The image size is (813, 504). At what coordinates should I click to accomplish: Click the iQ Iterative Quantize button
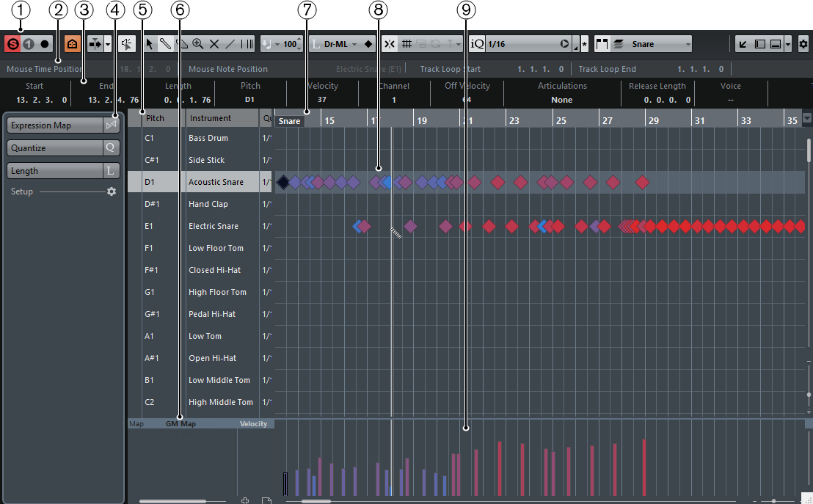point(477,44)
